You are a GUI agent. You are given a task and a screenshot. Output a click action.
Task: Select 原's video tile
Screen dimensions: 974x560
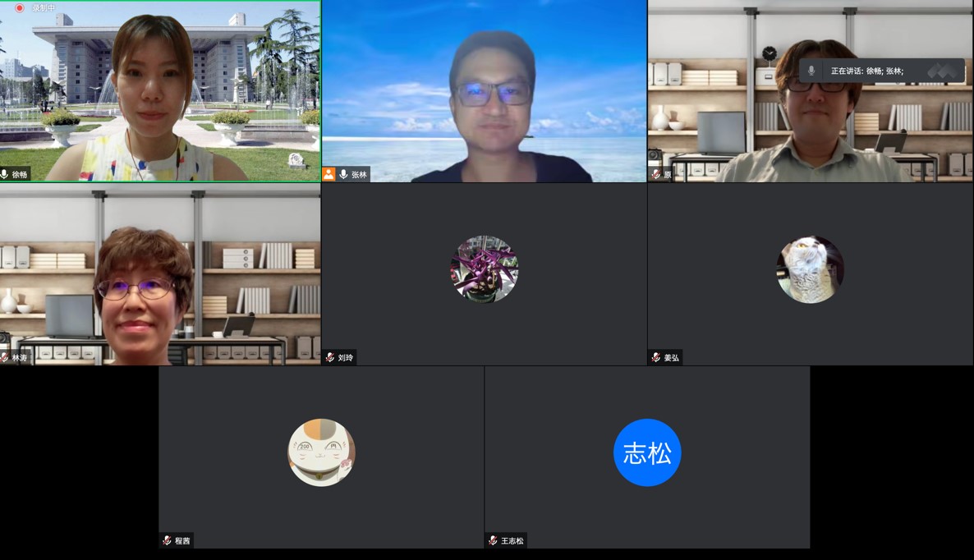(x=811, y=90)
